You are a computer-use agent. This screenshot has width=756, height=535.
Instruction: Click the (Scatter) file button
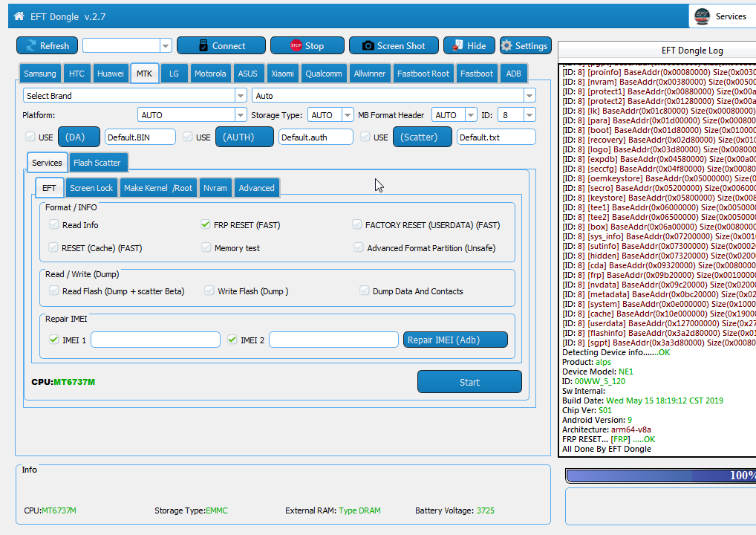tap(423, 137)
